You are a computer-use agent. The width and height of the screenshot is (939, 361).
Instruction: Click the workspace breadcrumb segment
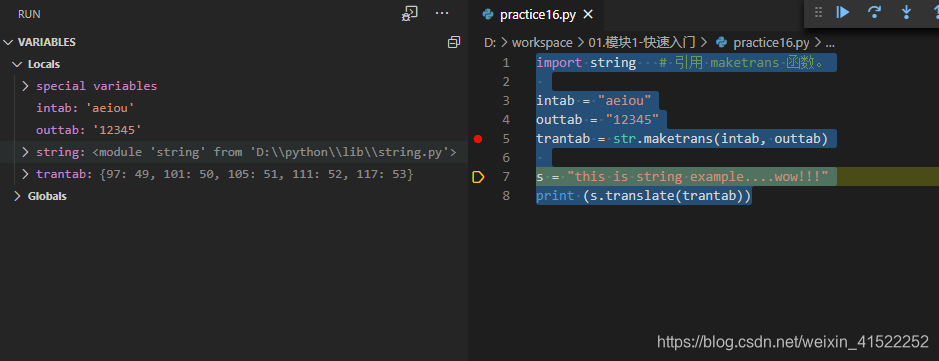(542, 43)
